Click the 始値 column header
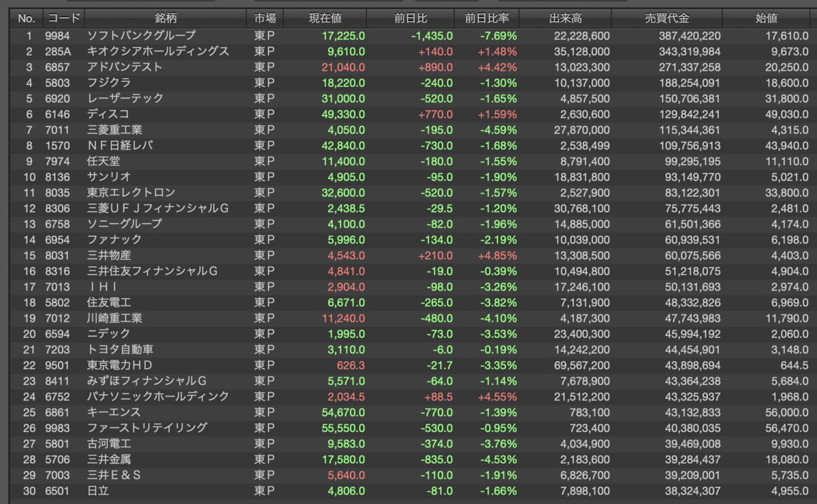The height and width of the screenshot is (504, 817). [x=769, y=18]
